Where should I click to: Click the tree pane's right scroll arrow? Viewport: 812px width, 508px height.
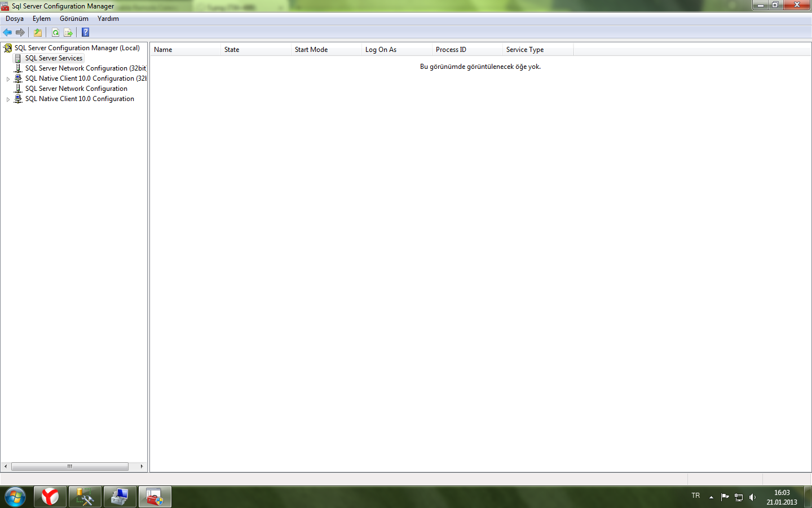click(142, 466)
